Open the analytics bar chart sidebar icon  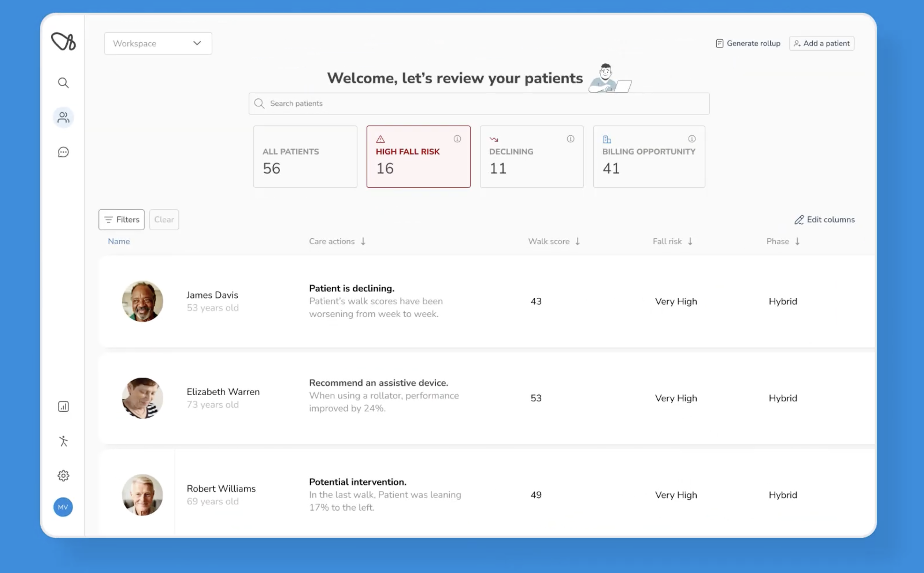[x=63, y=406]
